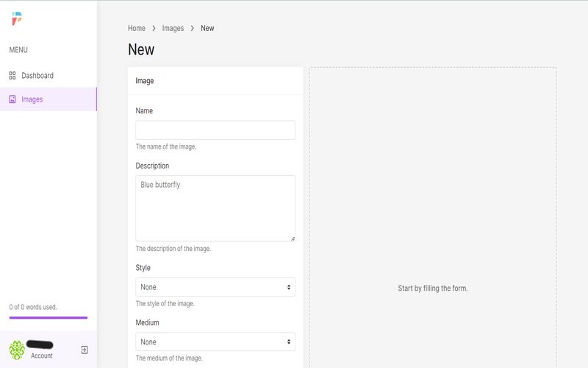The width and height of the screenshot is (588, 368).
Task: Focus the Name input field
Action: point(215,130)
